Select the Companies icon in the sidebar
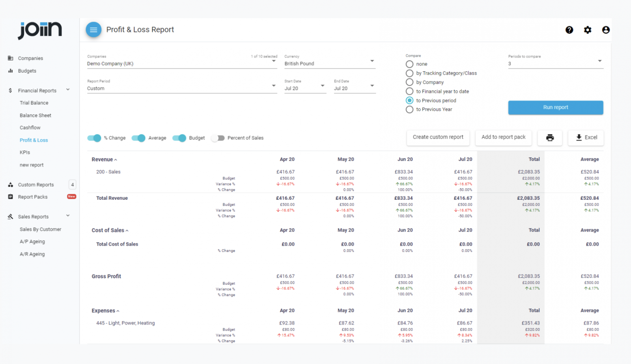This screenshot has width=631, height=364. click(10, 58)
